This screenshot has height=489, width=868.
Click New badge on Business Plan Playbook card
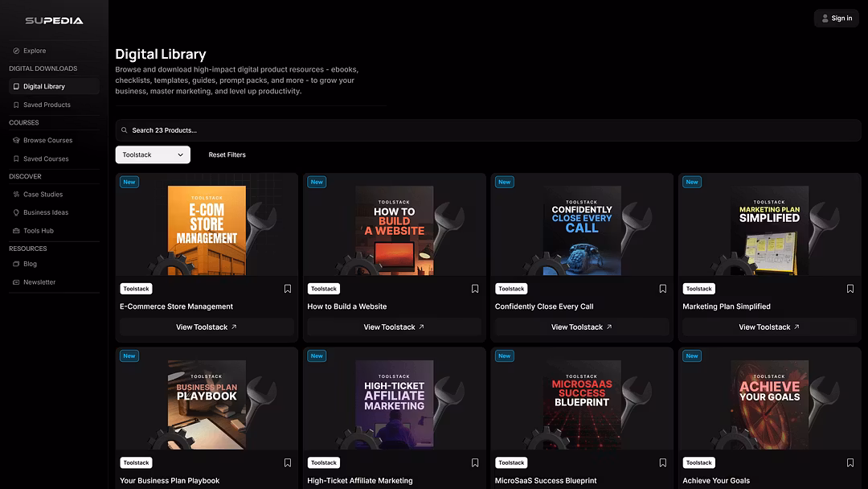[x=129, y=356]
